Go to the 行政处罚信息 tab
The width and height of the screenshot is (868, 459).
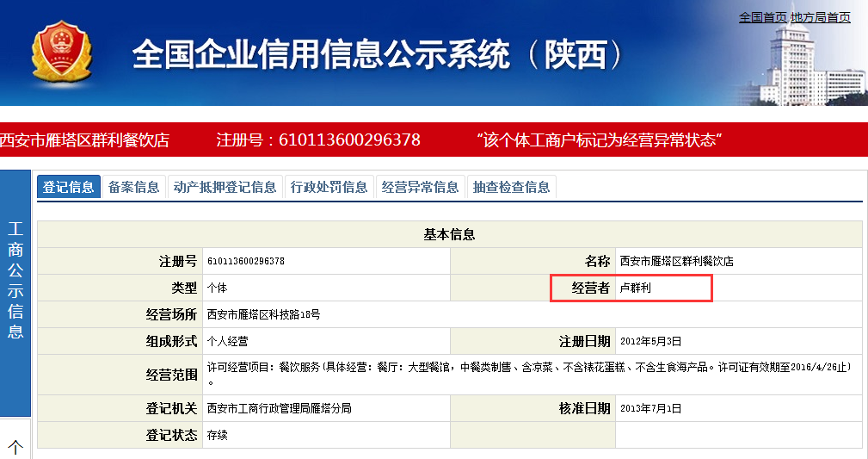329,187
